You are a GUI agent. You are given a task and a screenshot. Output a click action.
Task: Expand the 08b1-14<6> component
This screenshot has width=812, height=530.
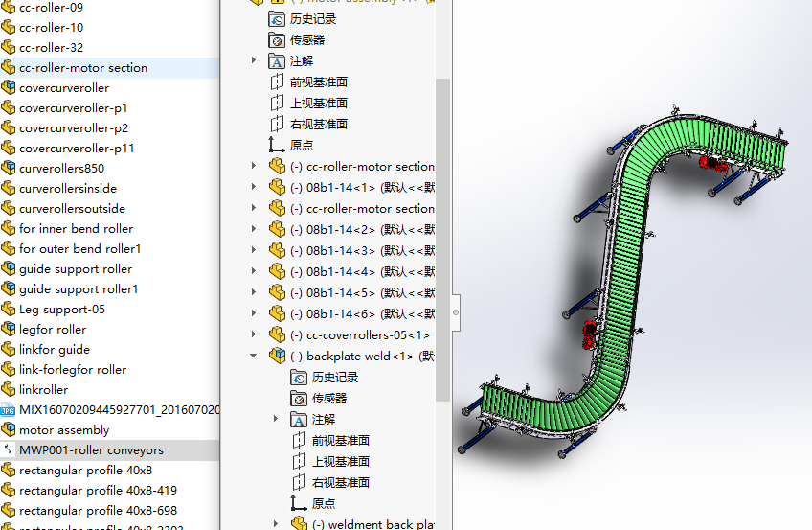(253, 313)
